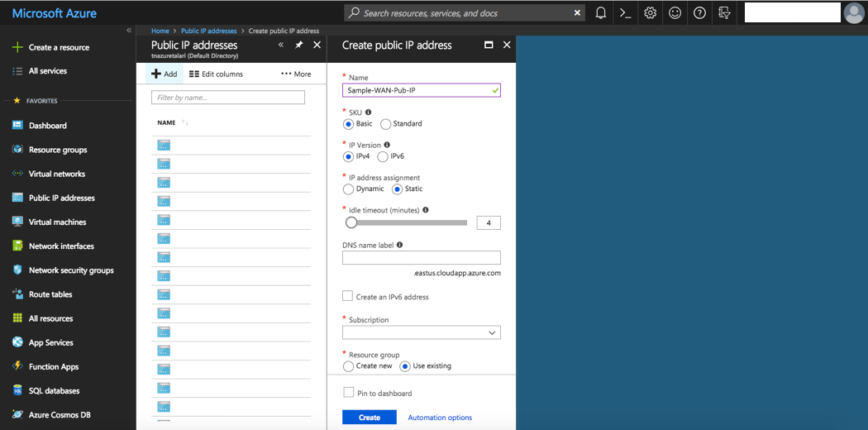This screenshot has height=430, width=868.
Task: Click the feedback smiley icon
Action: (x=675, y=13)
